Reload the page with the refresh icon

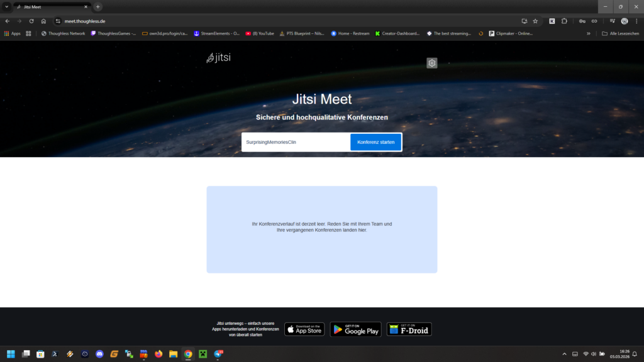(x=31, y=21)
